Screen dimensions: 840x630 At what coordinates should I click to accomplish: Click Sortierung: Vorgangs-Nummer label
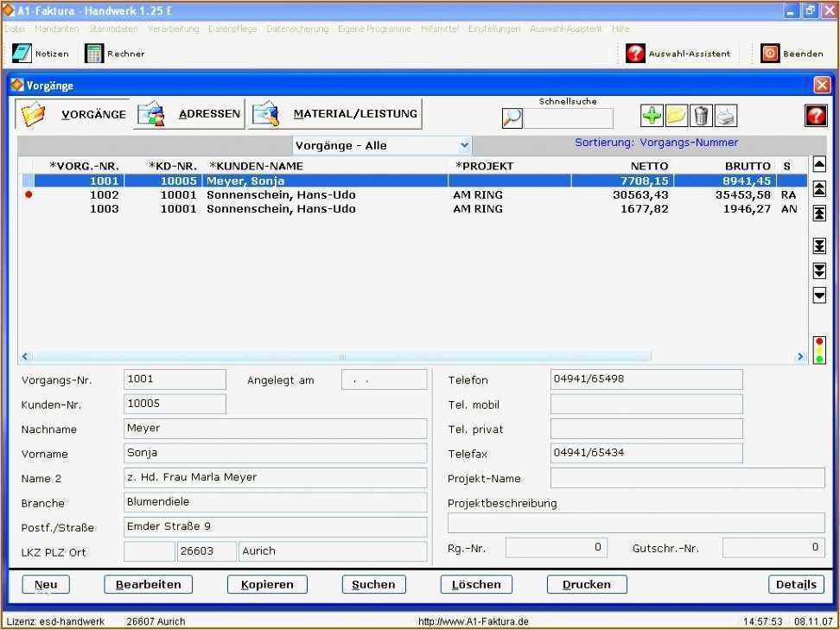tap(656, 143)
